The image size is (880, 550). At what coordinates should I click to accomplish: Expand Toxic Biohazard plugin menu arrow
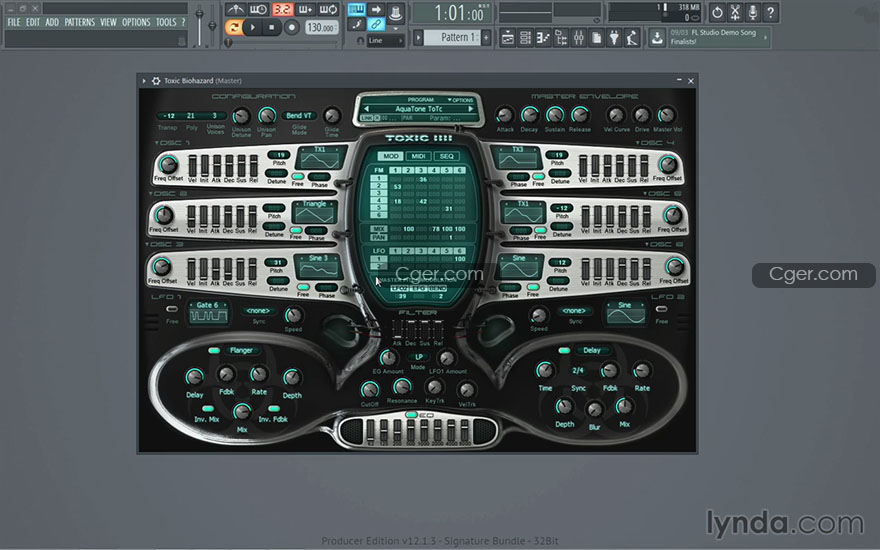point(144,81)
